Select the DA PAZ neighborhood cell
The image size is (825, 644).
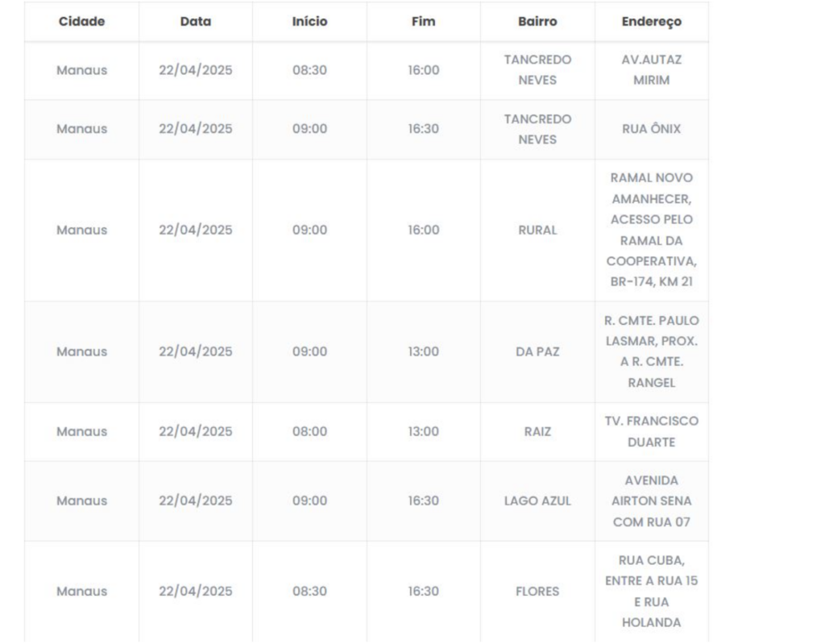pyautogui.click(x=537, y=351)
